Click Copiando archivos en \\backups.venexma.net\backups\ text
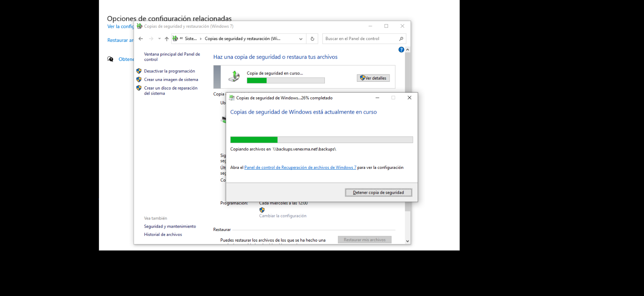This screenshot has width=644, height=296. (283, 149)
